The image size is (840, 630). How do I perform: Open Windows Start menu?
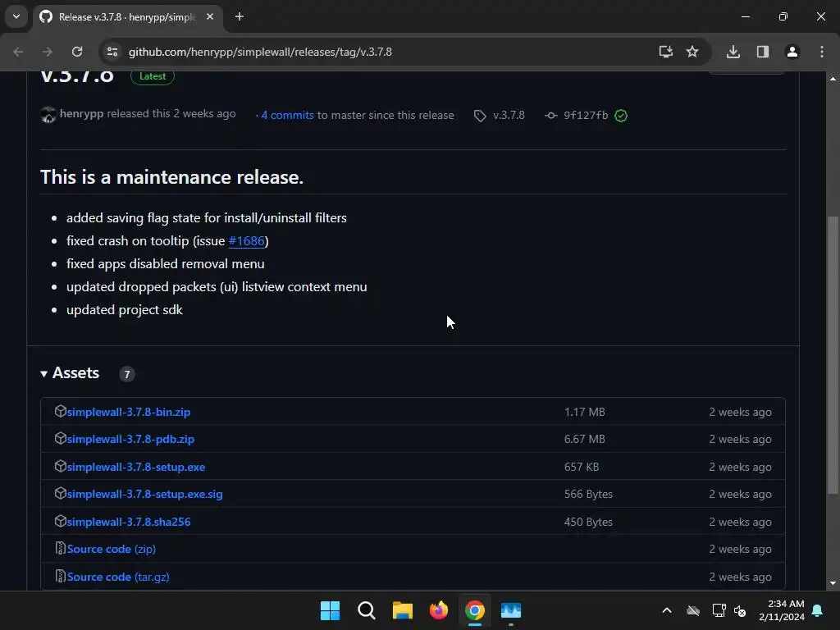330,610
